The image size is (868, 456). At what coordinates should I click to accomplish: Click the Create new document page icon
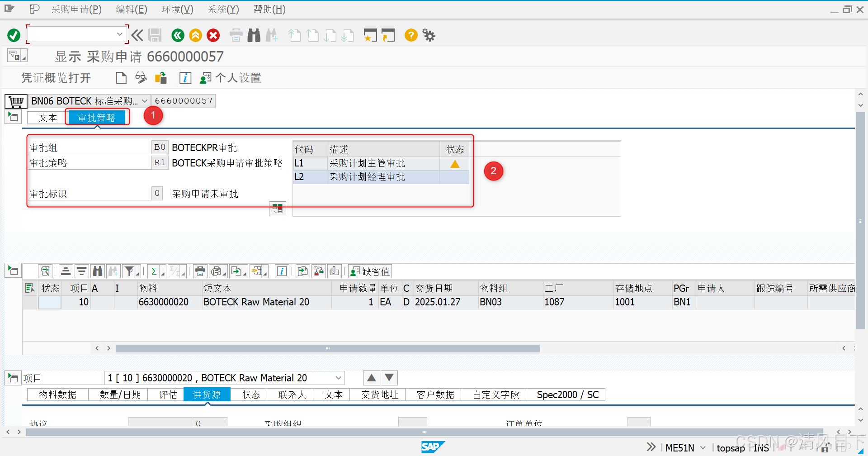click(121, 78)
